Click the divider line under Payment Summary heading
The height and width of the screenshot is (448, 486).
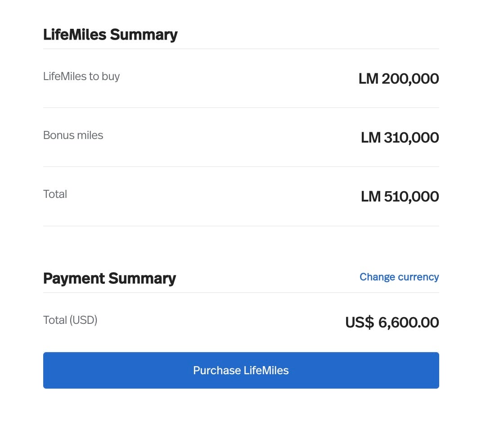coord(241,292)
